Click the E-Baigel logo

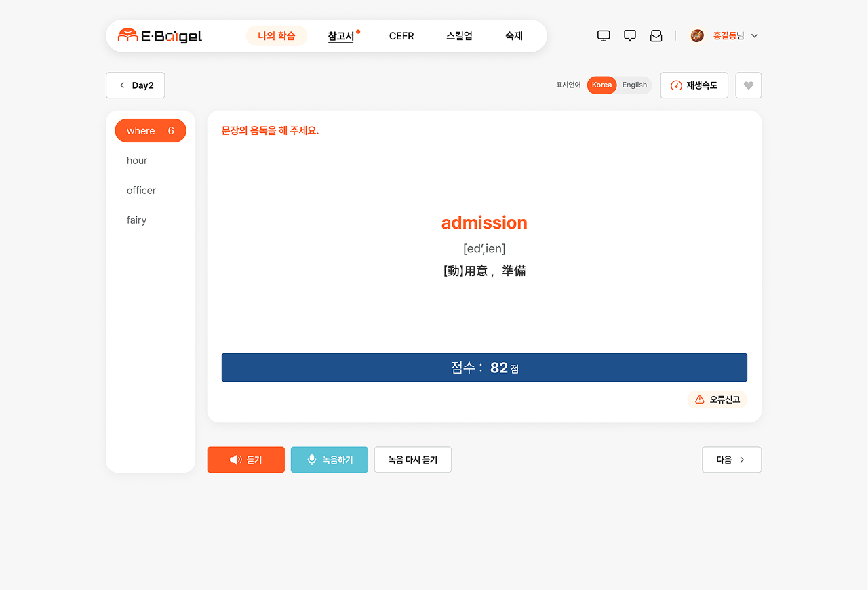pyautogui.click(x=160, y=36)
